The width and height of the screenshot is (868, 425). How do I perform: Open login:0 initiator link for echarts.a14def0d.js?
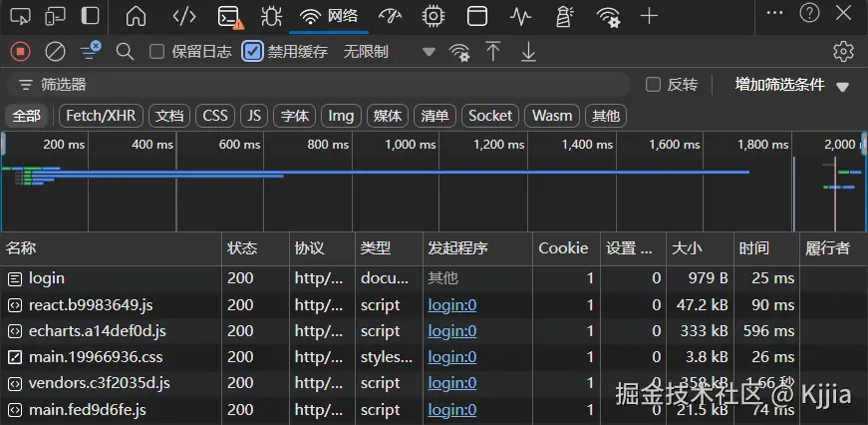pos(451,331)
